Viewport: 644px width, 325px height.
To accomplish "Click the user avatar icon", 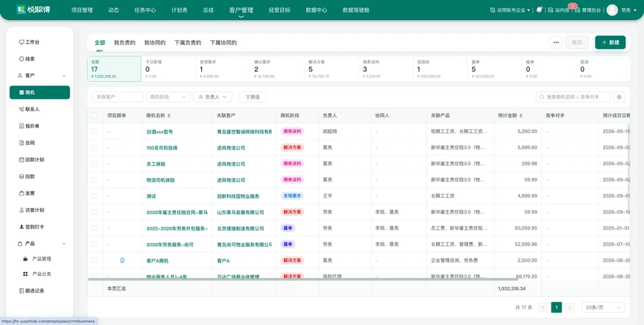I will pyautogui.click(x=612, y=10).
